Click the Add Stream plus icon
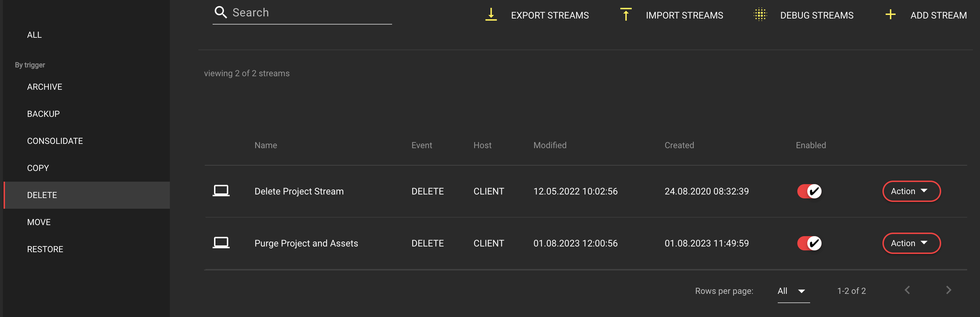980x317 pixels. [x=890, y=15]
